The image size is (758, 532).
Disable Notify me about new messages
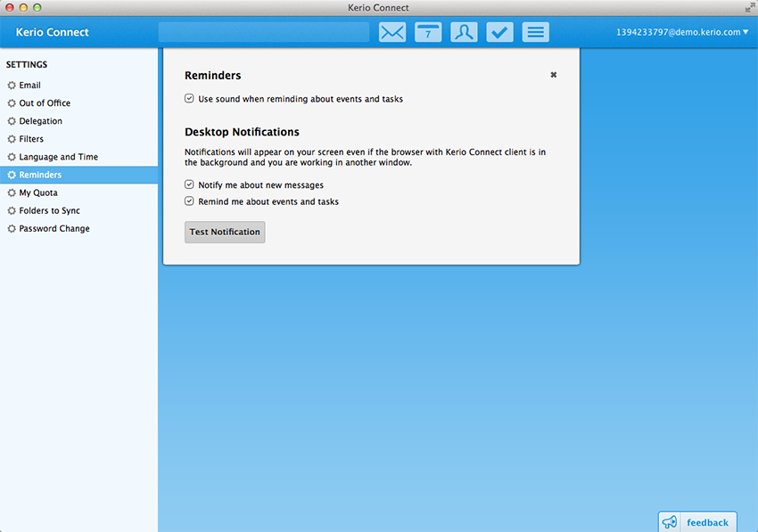pyautogui.click(x=189, y=184)
